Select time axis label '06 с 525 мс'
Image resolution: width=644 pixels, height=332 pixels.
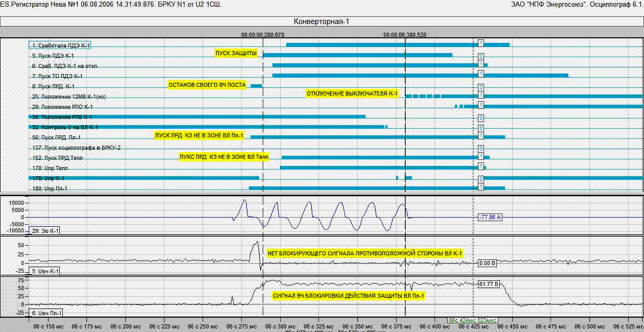click(x=628, y=325)
